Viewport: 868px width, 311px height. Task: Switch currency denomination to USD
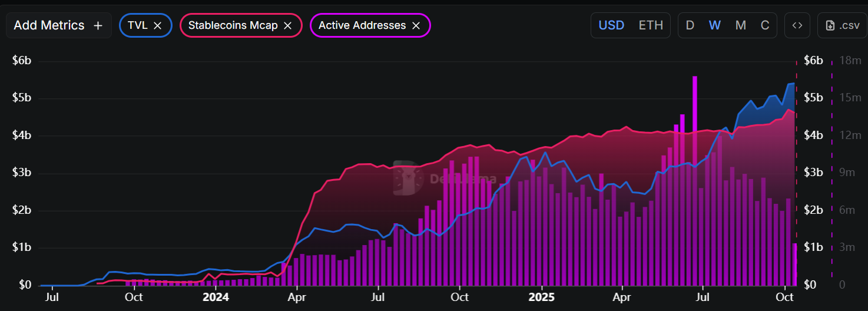click(x=611, y=25)
